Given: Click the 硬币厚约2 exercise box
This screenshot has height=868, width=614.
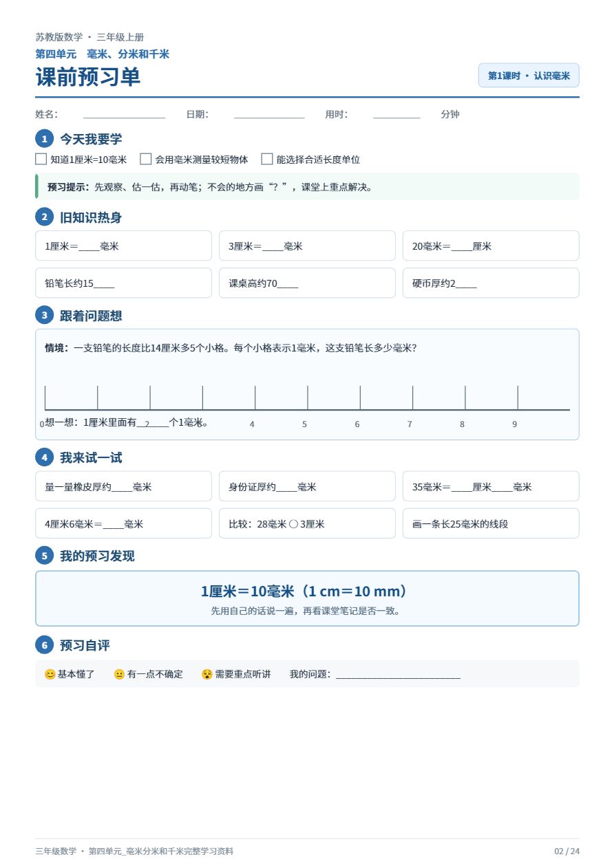Looking at the screenshot, I should [491, 283].
